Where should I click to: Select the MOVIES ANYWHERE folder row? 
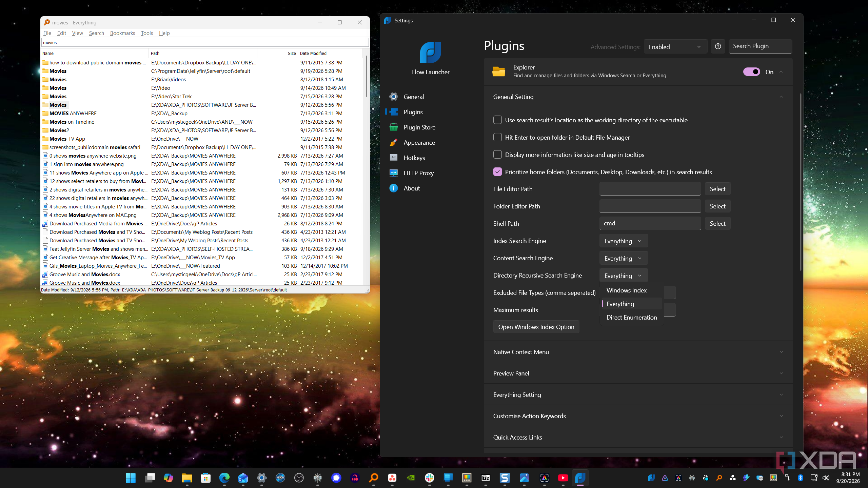[202, 114]
